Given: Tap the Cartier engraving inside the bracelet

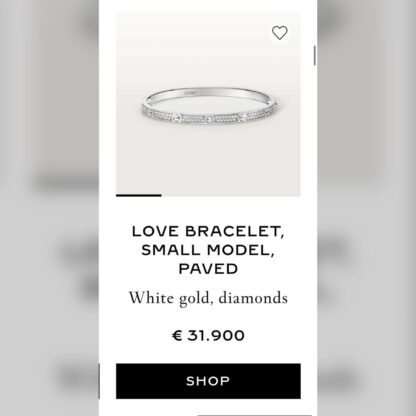Looking at the screenshot, I should 190,93.
